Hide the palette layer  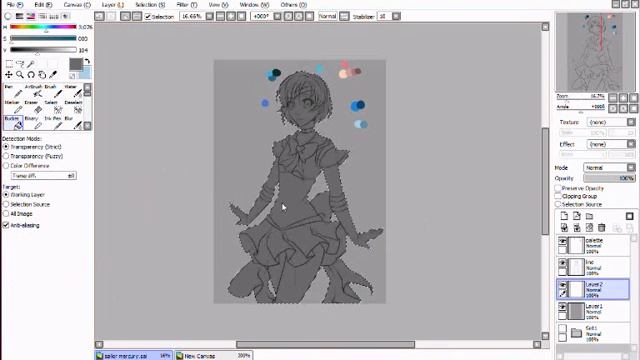click(562, 241)
